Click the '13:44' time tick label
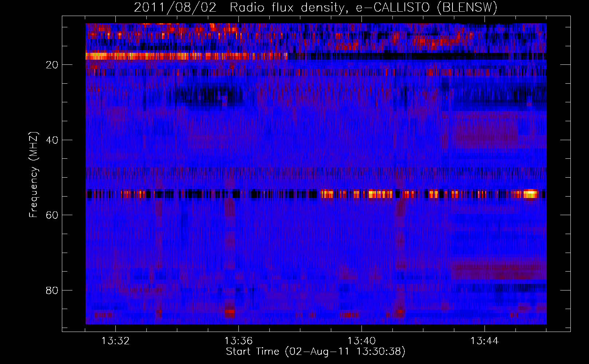 coord(485,341)
